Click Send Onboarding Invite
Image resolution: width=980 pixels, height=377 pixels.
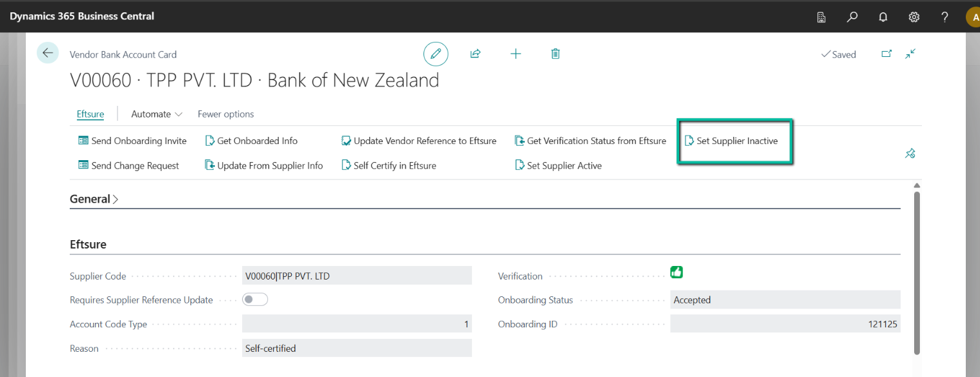[132, 141]
